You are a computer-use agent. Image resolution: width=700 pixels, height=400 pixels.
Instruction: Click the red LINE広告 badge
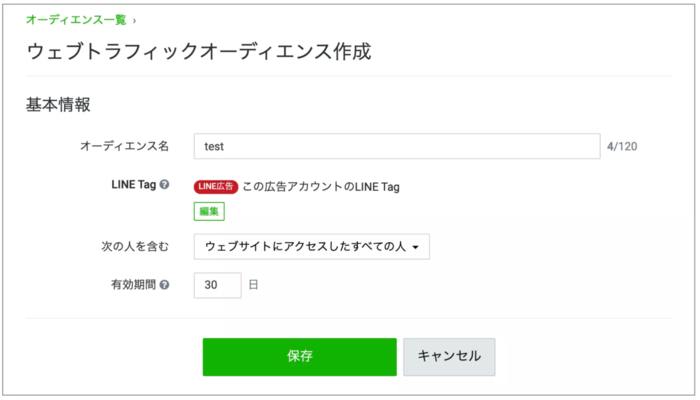click(x=216, y=186)
